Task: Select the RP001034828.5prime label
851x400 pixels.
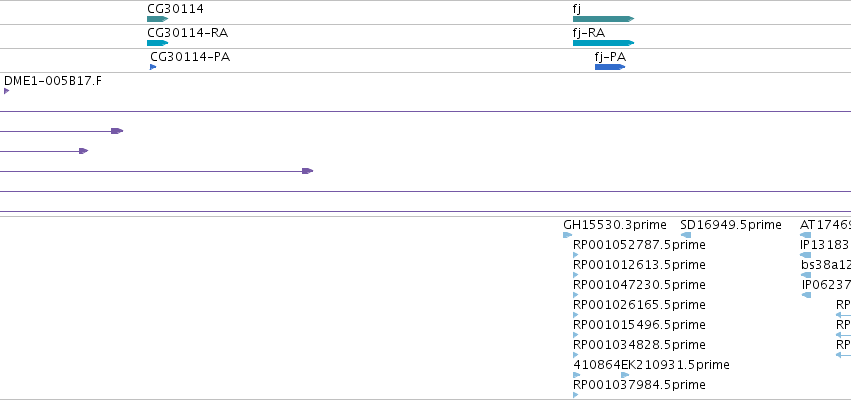Action: (x=639, y=345)
